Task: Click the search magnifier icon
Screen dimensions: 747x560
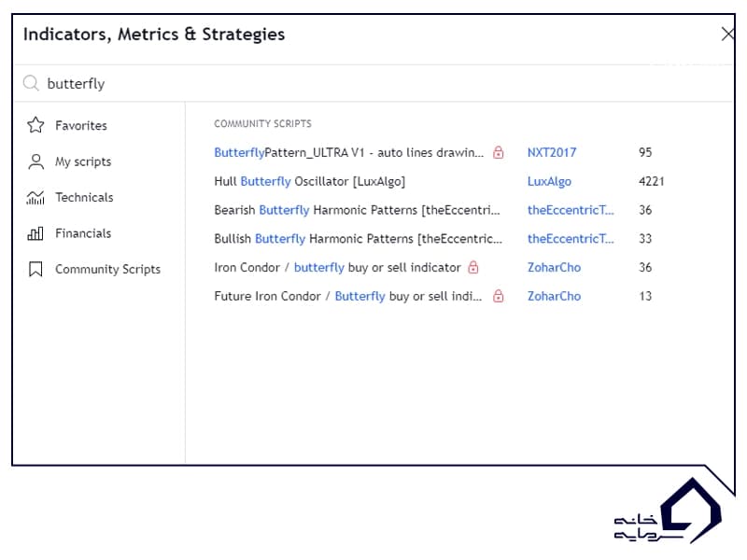Action: click(x=31, y=83)
